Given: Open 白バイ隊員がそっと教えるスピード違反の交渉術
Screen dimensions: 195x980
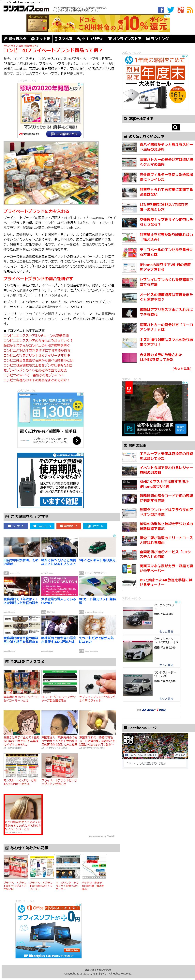Looking at the screenshot, I should pyautogui.click(x=166, y=147).
